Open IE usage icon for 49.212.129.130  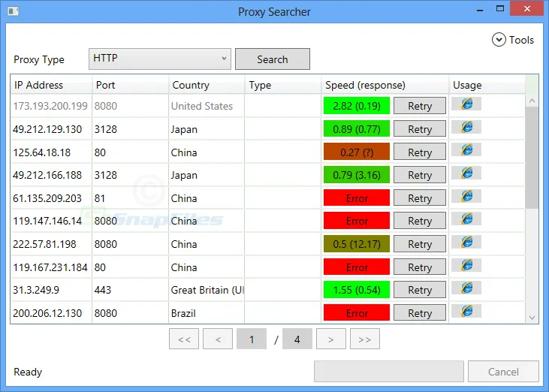(466, 127)
